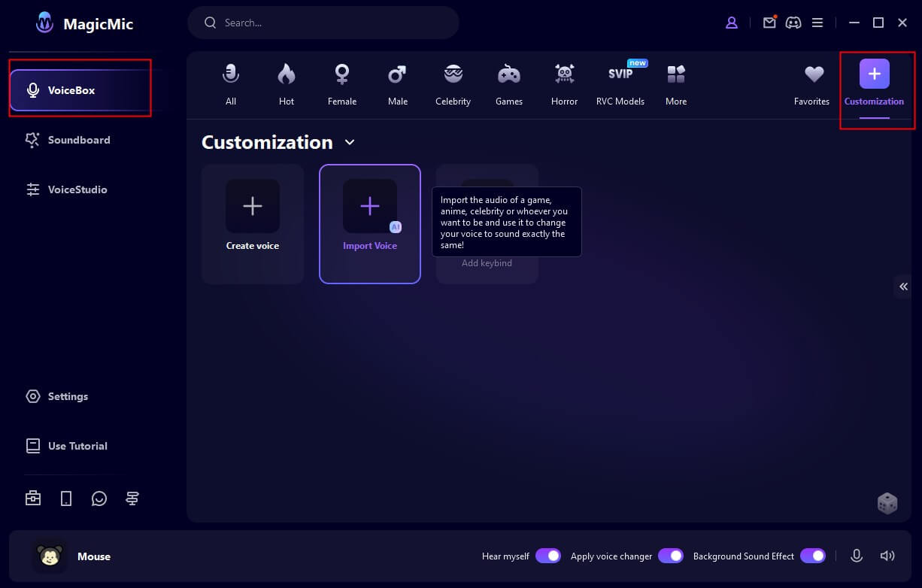Click the Mouse voice avatar thumbnail
This screenshot has height=588, width=922.
pyautogui.click(x=50, y=556)
